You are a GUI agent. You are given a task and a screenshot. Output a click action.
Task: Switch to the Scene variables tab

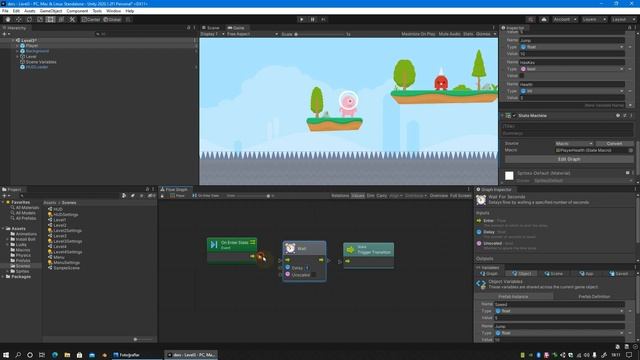tap(553, 273)
